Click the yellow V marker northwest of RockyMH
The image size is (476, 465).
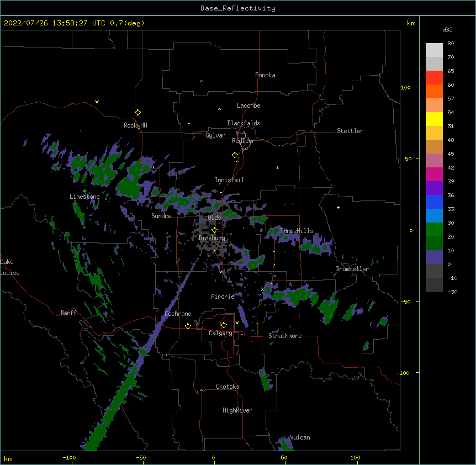tap(97, 102)
